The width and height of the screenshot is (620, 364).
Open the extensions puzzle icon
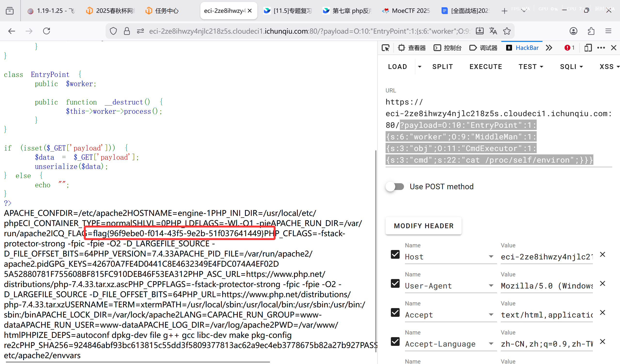tap(591, 31)
